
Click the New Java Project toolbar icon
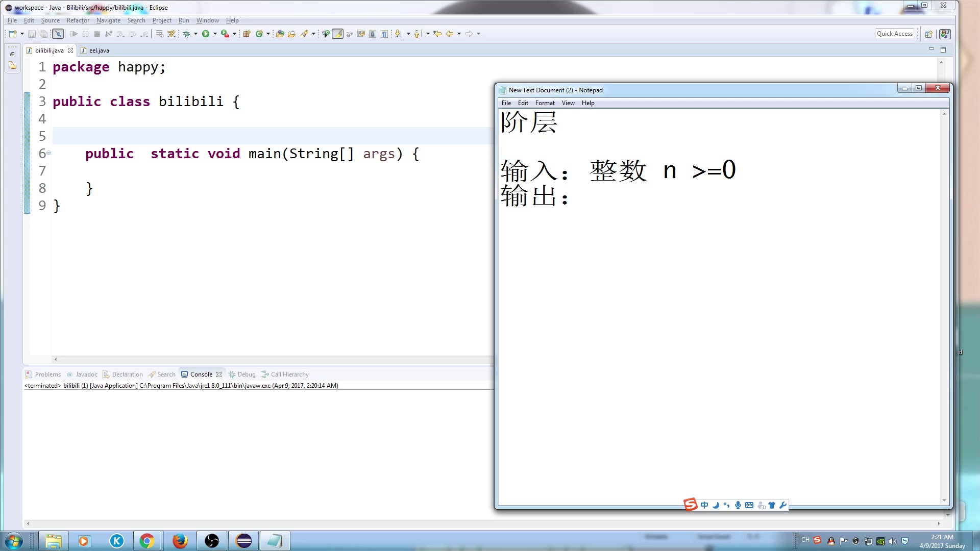pyautogui.click(x=247, y=34)
